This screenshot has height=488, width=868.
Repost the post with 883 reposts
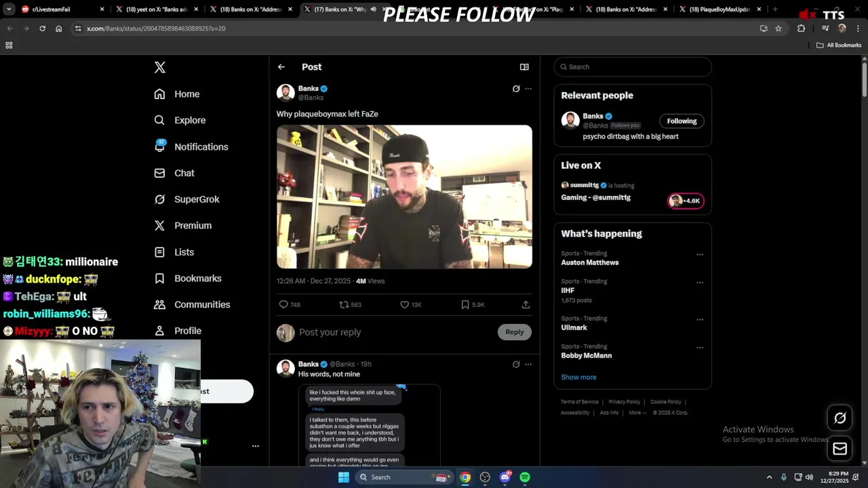click(350, 305)
